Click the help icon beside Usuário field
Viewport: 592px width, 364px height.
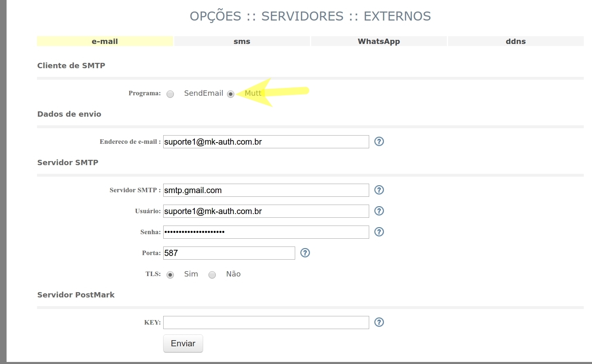379,211
